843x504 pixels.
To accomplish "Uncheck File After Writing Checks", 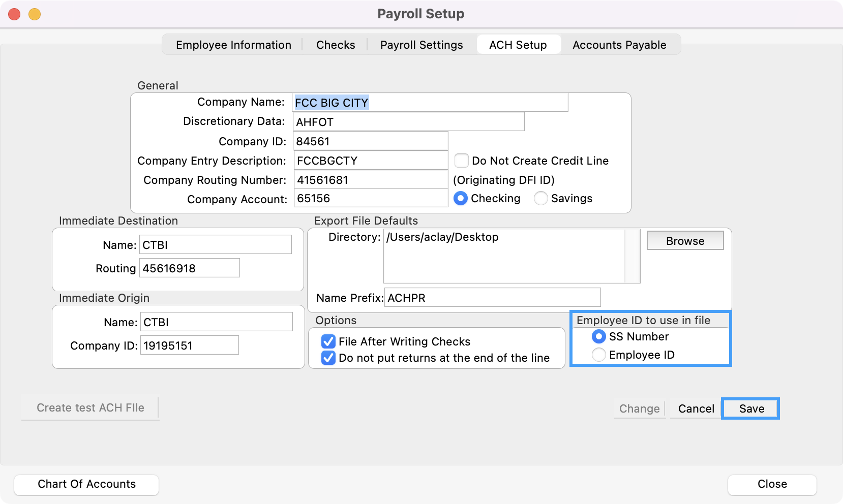I will (x=328, y=341).
